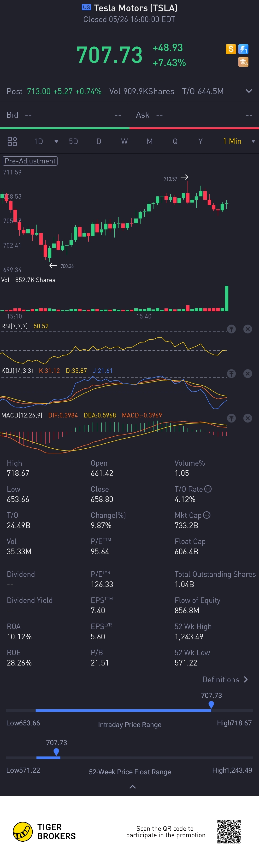Tap the Vol 909.9KShares text
Screen dimensions: 259x868
point(142,91)
